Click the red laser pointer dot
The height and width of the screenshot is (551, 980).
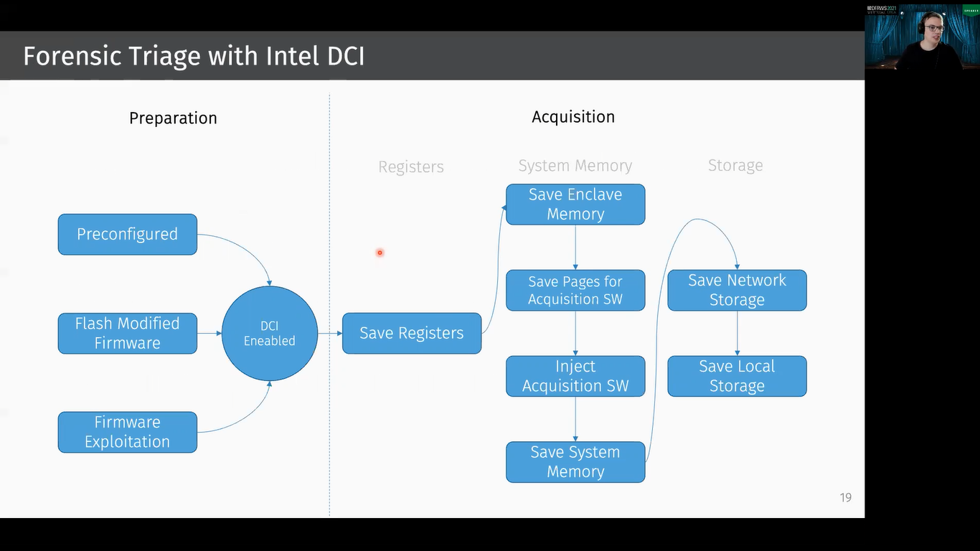click(380, 253)
